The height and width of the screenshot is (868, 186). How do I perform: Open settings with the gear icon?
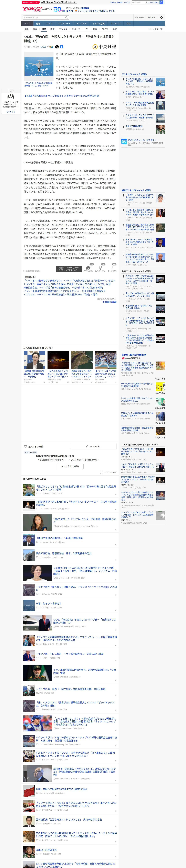161,18
